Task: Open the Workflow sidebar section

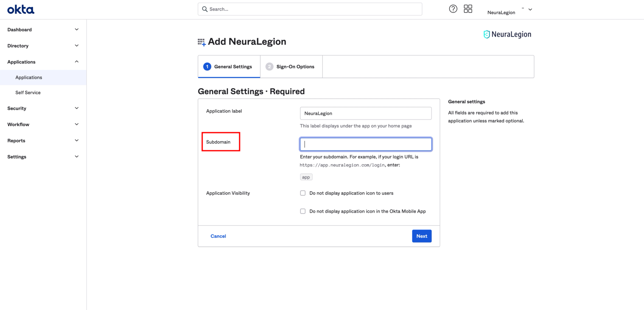Action: (x=43, y=124)
